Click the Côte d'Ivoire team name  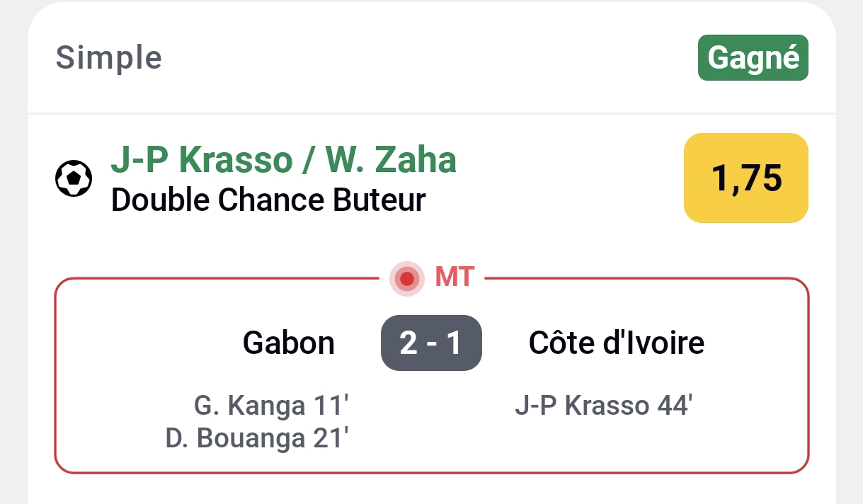pos(617,343)
